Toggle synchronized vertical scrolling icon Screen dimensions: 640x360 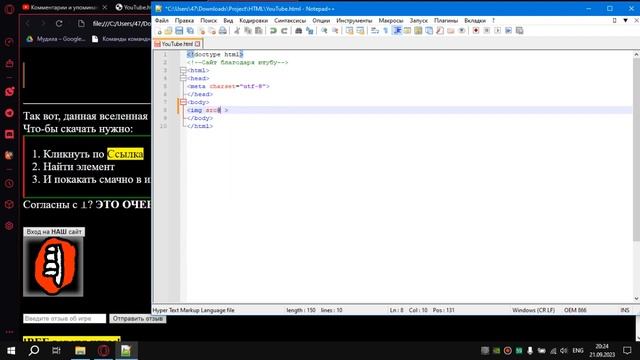pyautogui.click(x=349, y=31)
